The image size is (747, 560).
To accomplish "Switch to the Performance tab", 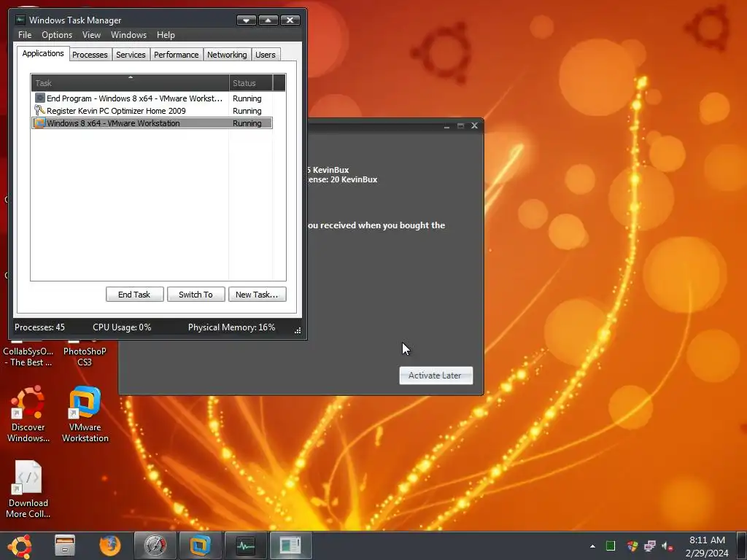I will [176, 55].
